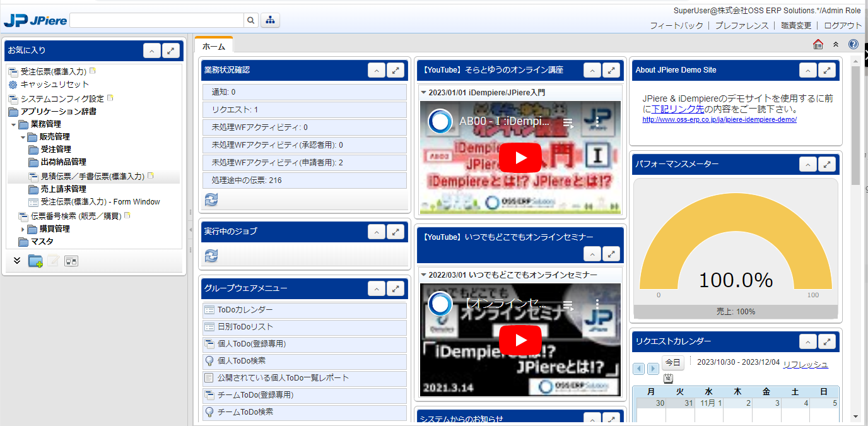Viewport: 868px width, 426px height.
Task: Maximize the 実行中のジョブ gadget
Action: (396, 232)
